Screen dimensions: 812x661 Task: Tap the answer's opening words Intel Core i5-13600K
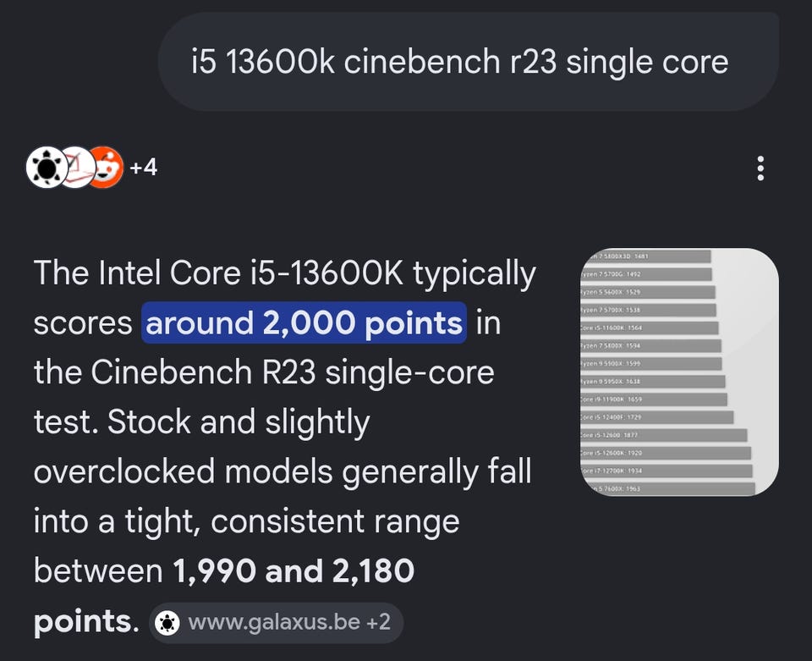coord(250,273)
